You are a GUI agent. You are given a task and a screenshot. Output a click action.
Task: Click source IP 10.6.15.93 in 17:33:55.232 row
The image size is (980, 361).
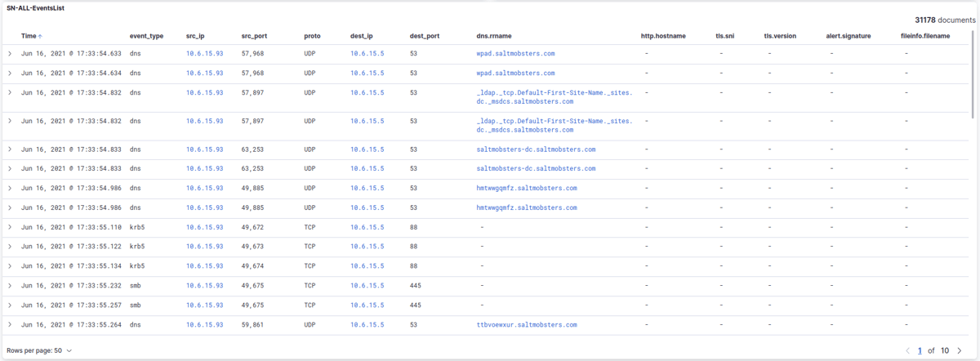tap(204, 285)
